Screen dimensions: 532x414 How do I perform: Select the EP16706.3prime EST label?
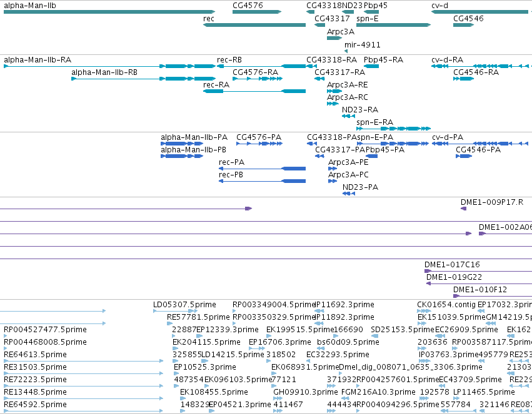coord(280,342)
